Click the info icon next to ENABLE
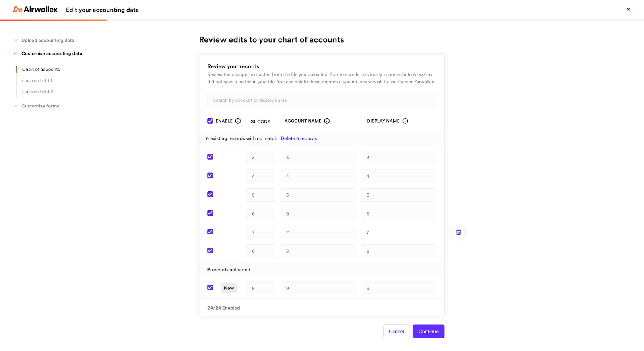This screenshot has height=351, width=644. point(238,121)
